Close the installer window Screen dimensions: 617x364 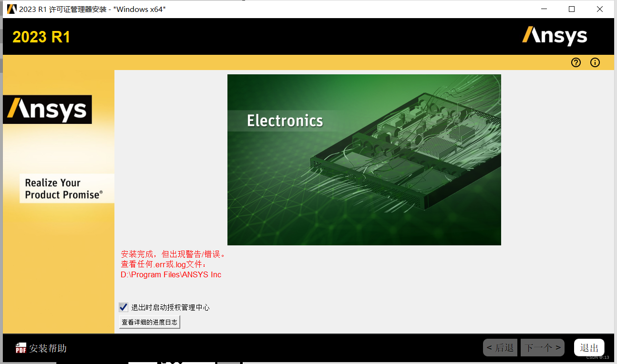click(x=600, y=9)
